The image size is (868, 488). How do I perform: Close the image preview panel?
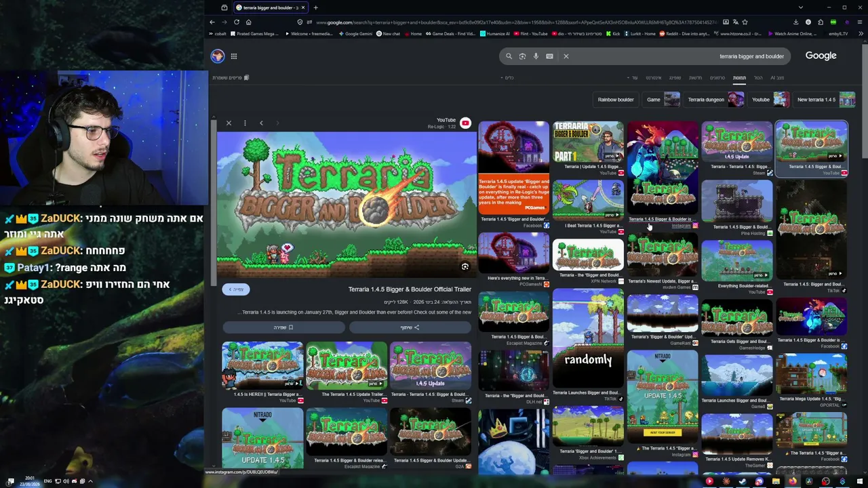pyautogui.click(x=229, y=123)
